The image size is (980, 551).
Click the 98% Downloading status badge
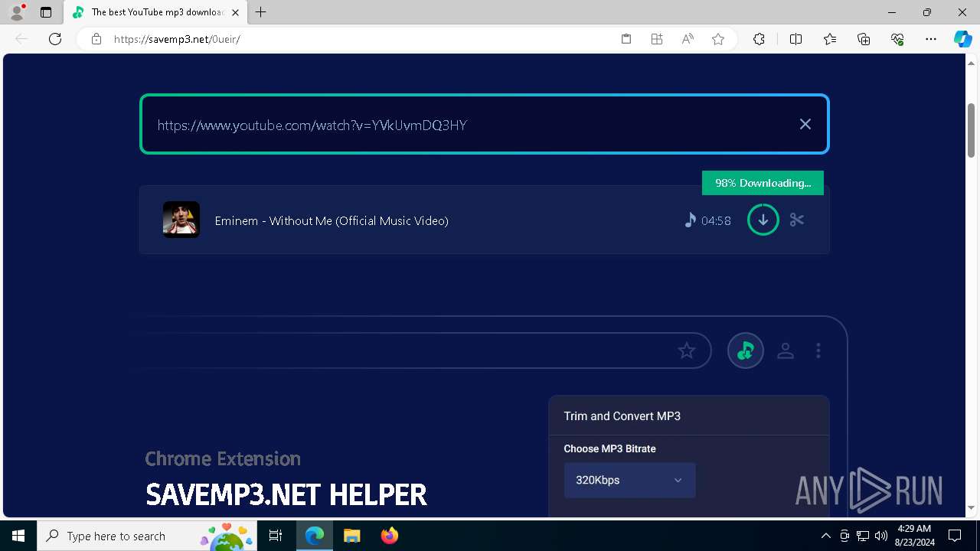coord(763,183)
